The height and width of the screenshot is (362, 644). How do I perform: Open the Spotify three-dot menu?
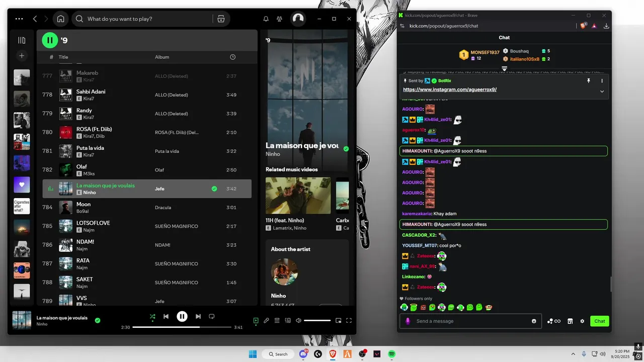click(x=19, y=19)
